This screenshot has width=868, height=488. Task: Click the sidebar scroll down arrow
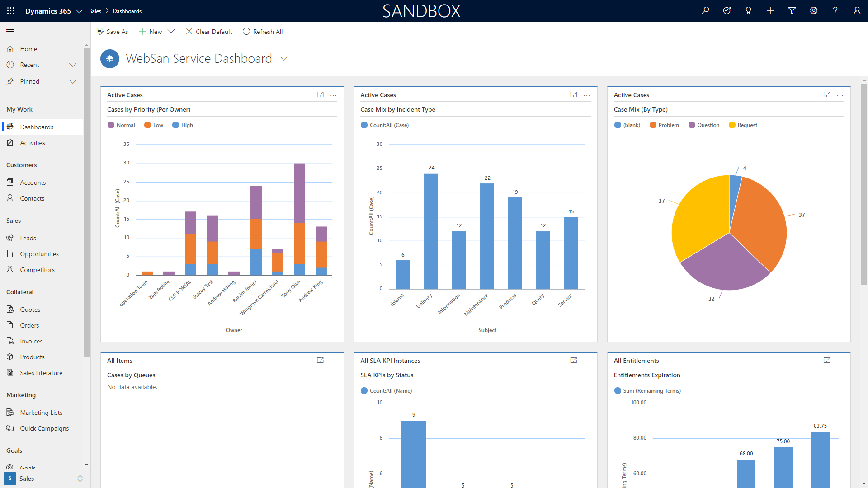(86, 465)
